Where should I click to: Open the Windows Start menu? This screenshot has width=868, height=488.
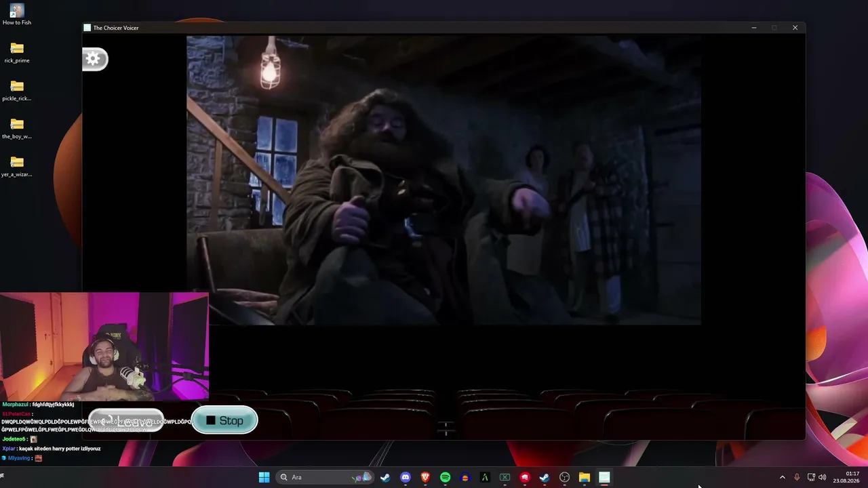264,477
